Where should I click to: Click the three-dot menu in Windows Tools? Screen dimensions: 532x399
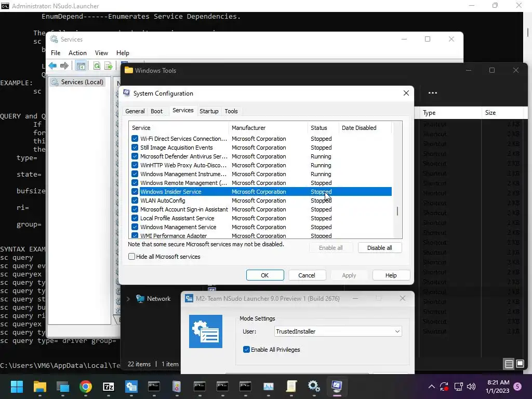433,92
